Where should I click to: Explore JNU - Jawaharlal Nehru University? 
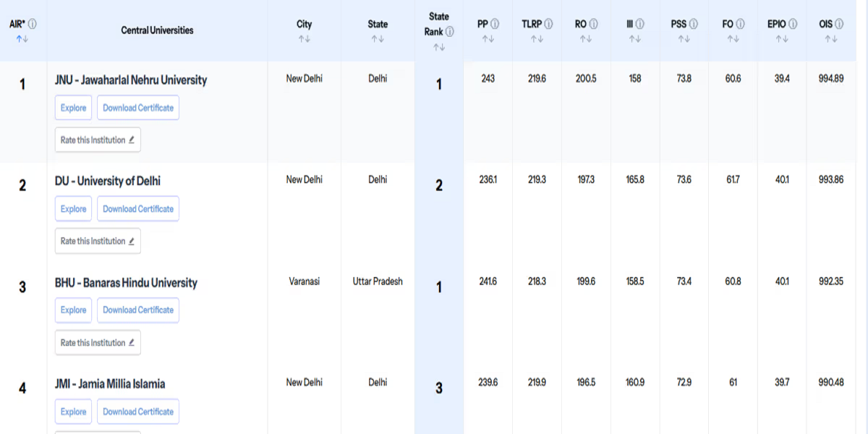pos(73,108)
